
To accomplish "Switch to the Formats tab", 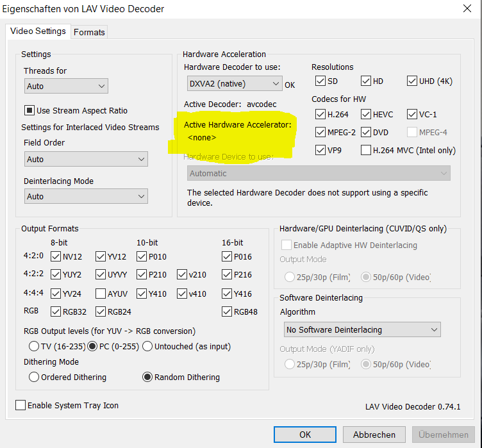I will point(89,32).
